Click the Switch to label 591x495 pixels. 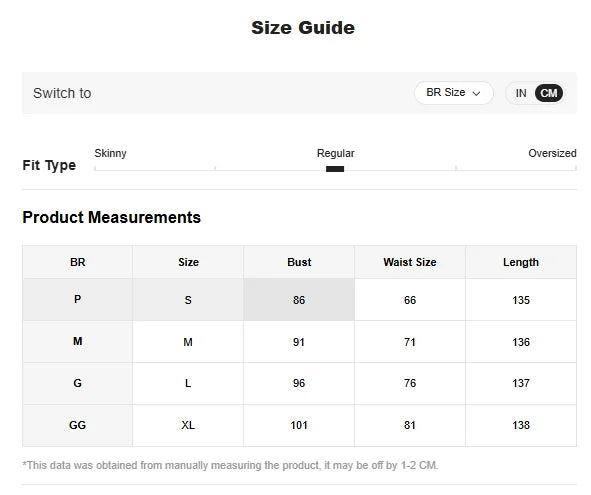point(62,93)
